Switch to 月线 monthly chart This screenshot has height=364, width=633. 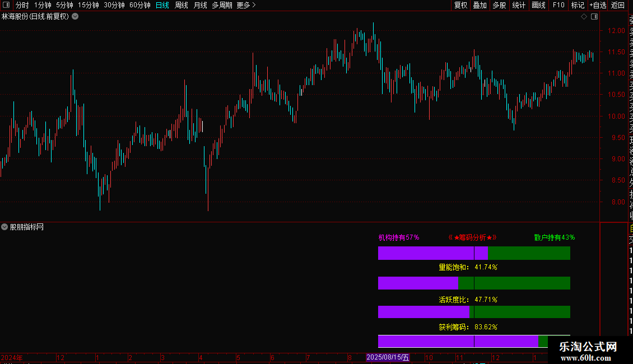click(200, 5)
